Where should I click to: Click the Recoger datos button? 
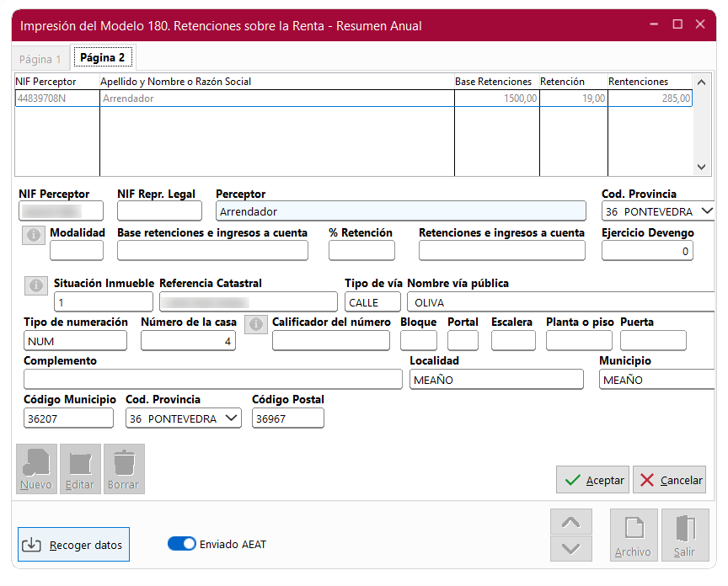click(73, 545)
